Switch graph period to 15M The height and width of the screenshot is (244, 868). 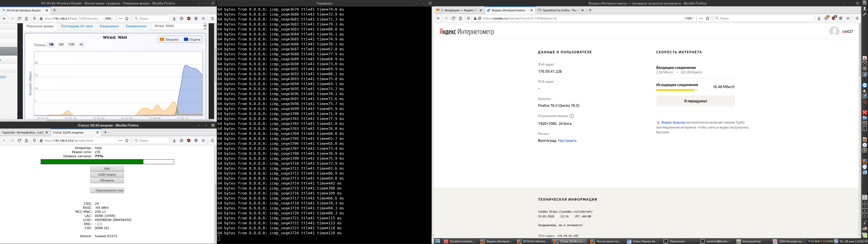pos(71,45)
